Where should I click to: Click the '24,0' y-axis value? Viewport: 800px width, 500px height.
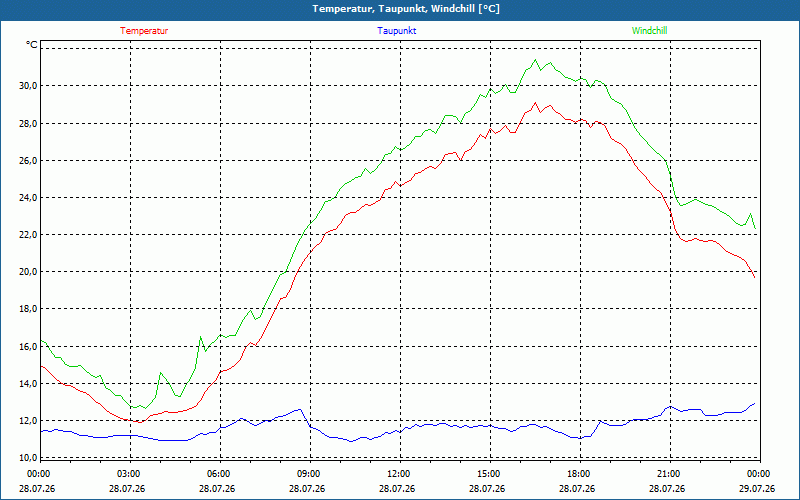(29, 197)
